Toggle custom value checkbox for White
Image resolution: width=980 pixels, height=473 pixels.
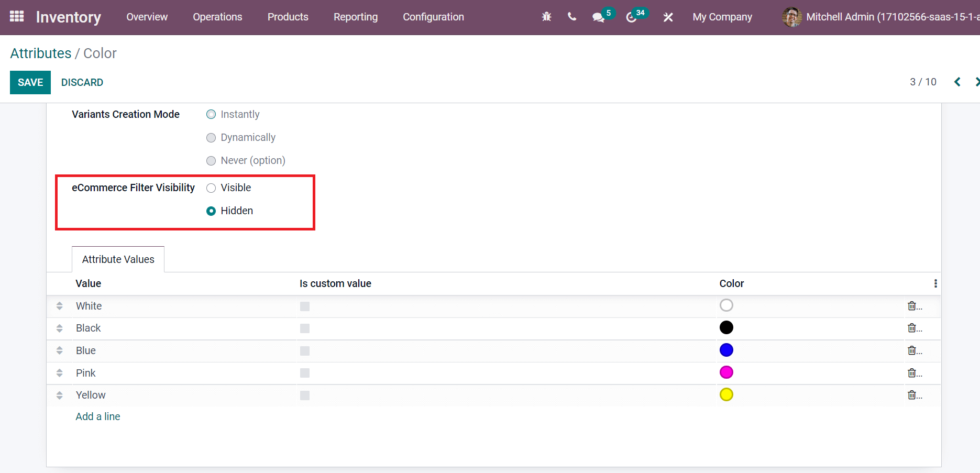coord(305,306)
